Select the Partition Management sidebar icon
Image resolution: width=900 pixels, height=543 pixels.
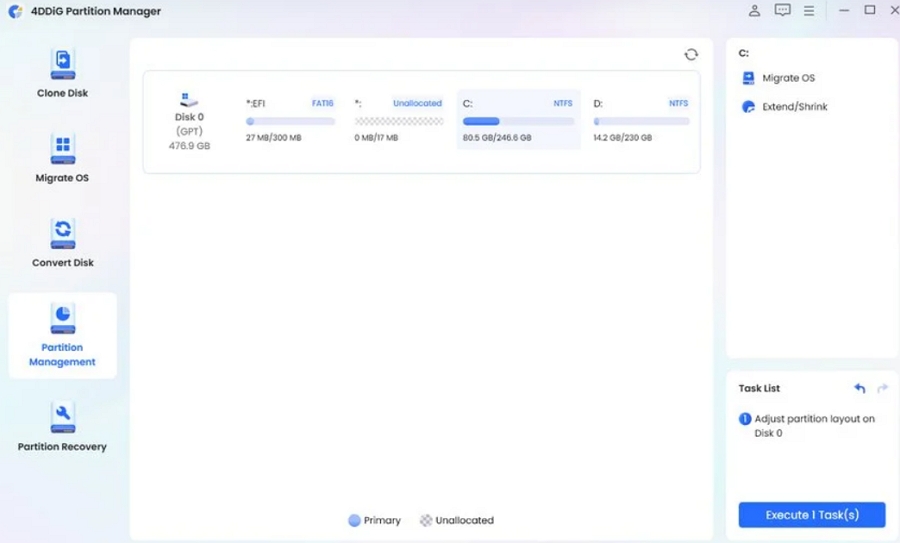[63, 319]
